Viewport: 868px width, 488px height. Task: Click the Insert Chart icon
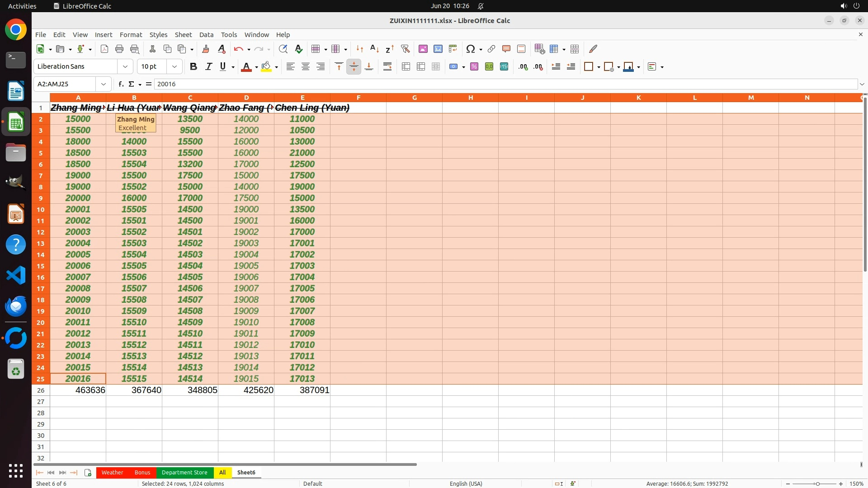pos(438,49)
